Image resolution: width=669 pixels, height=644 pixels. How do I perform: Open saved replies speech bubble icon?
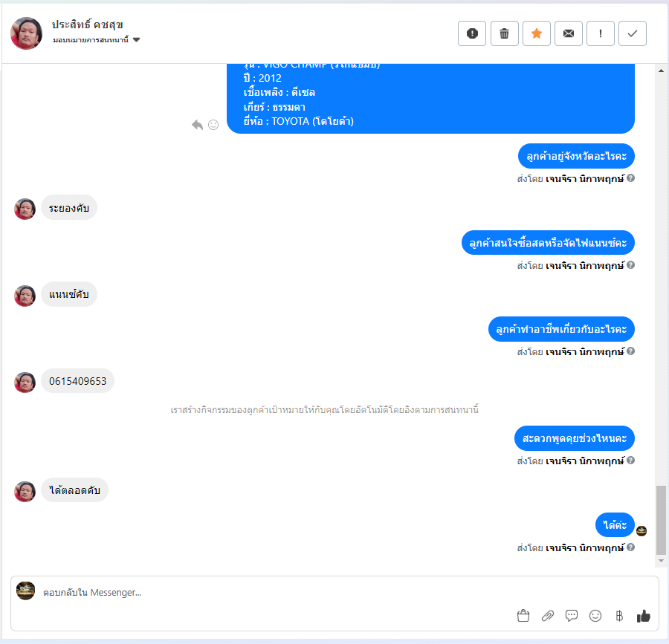(572, 616)
